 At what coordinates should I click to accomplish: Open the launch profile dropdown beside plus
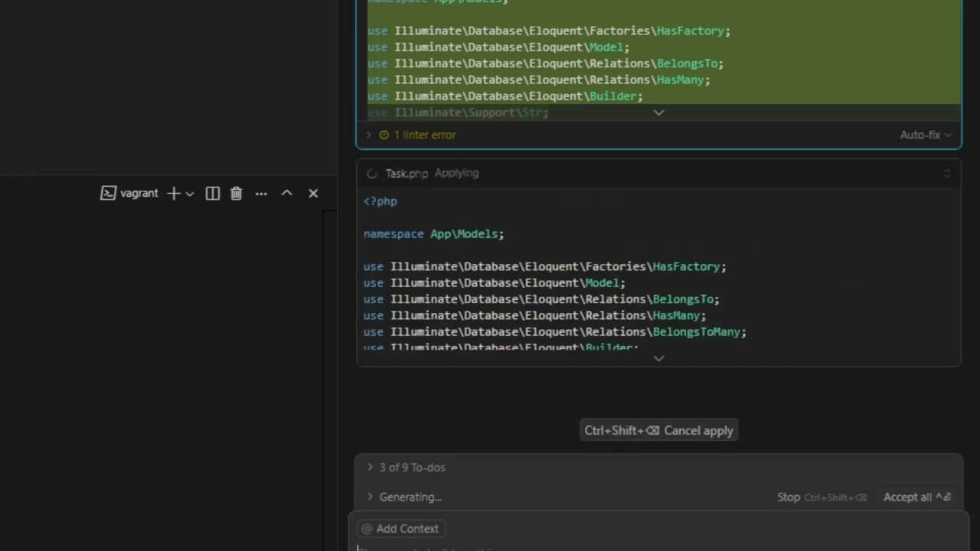coord(190,194)
